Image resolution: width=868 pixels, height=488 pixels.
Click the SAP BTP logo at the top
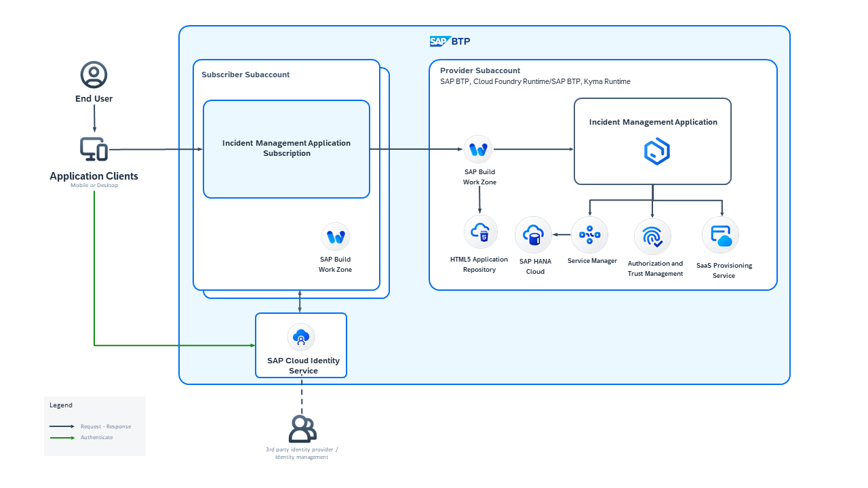(x=450, y=41)
